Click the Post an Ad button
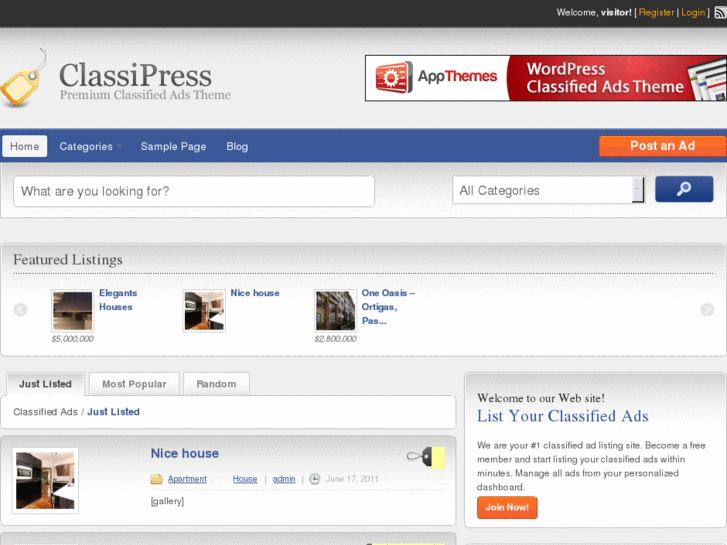The image size is (727, 545). pos(663,146)
